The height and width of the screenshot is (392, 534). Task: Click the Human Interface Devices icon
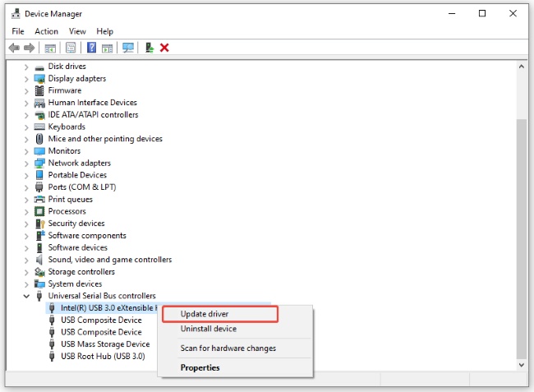pos(39,103)
